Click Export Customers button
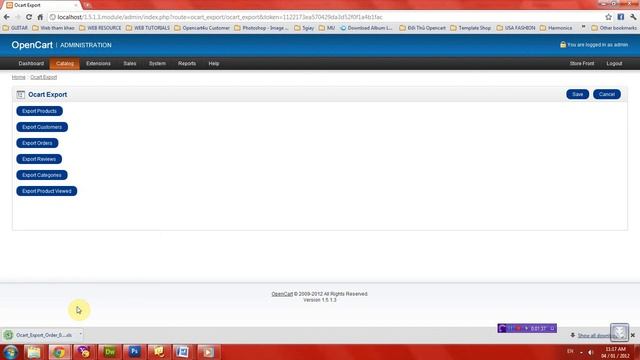 pos(42,127)
